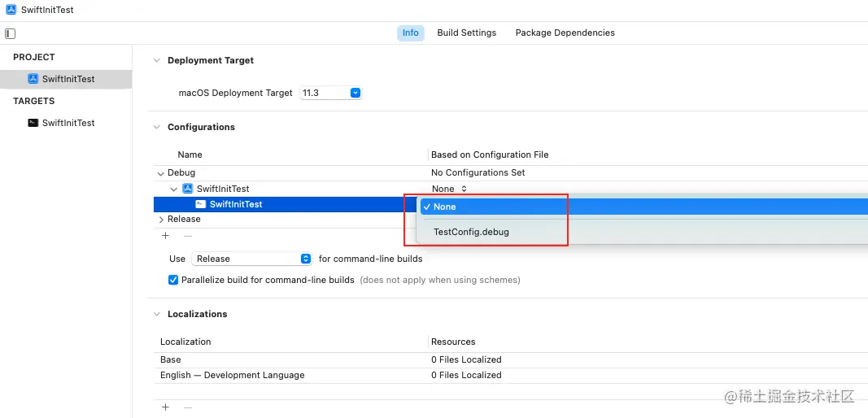868x418 pixels.
Task: Click the plus icon under Configurations
Action: coord(165,236)
